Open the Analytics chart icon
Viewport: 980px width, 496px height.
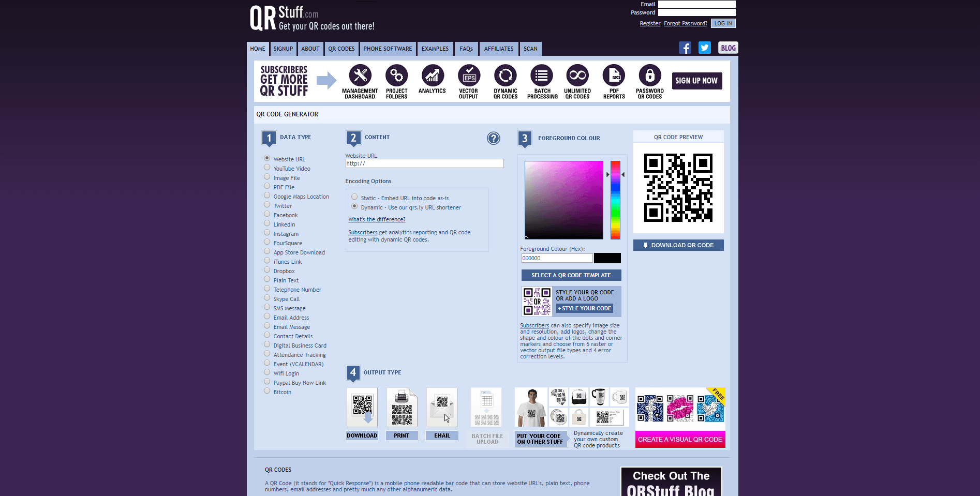(x=433, y=76)
